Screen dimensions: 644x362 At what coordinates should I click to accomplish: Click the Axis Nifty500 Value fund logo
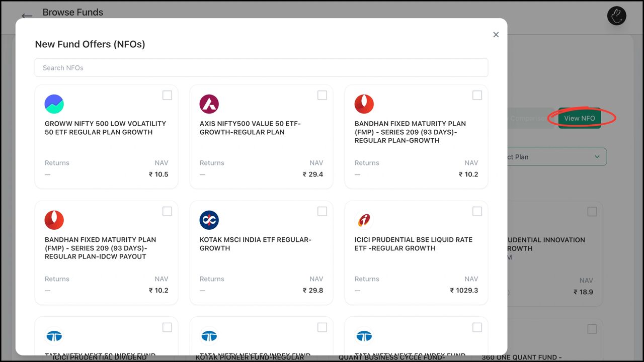pos(209,104)
